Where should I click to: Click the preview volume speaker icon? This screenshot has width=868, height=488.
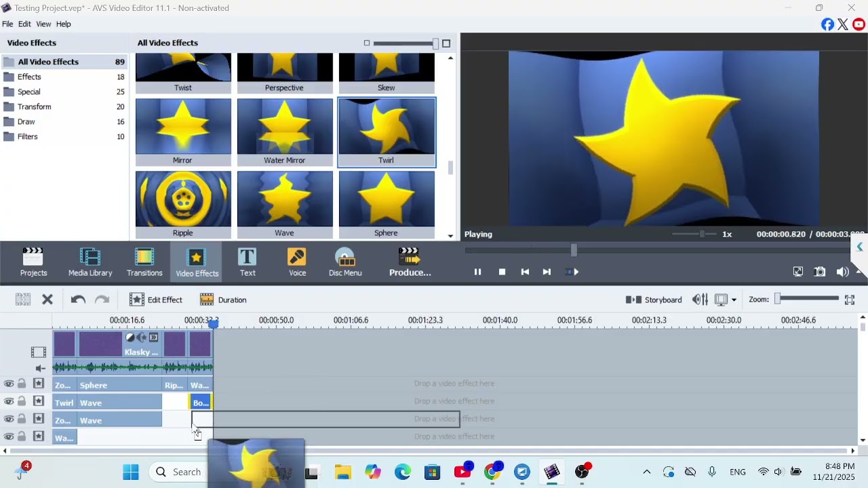click(842, 272)
